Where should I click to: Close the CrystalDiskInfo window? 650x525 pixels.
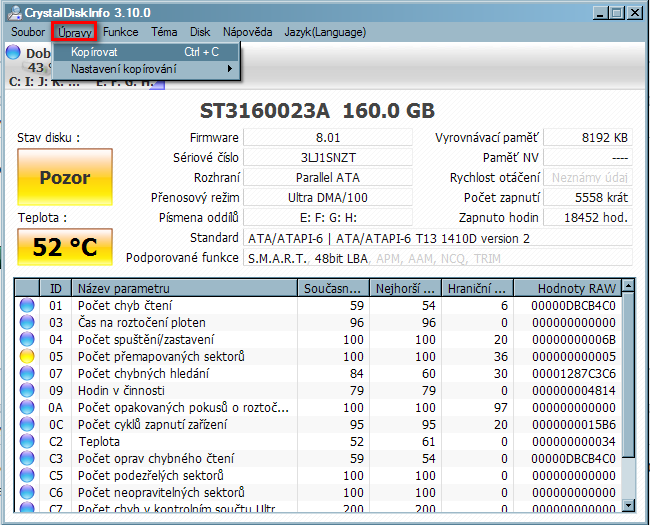click(634, 13)
